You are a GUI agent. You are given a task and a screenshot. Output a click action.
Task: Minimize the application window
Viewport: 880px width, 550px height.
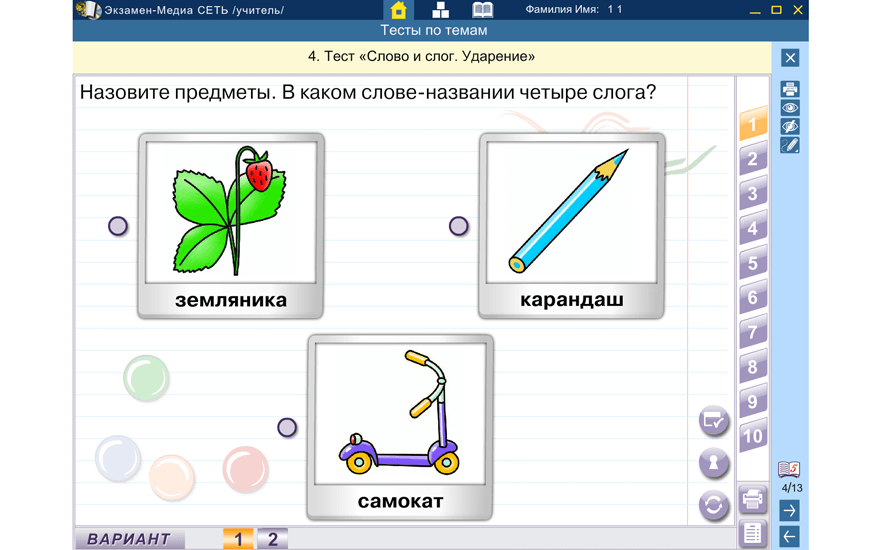[x=755, y=10]
